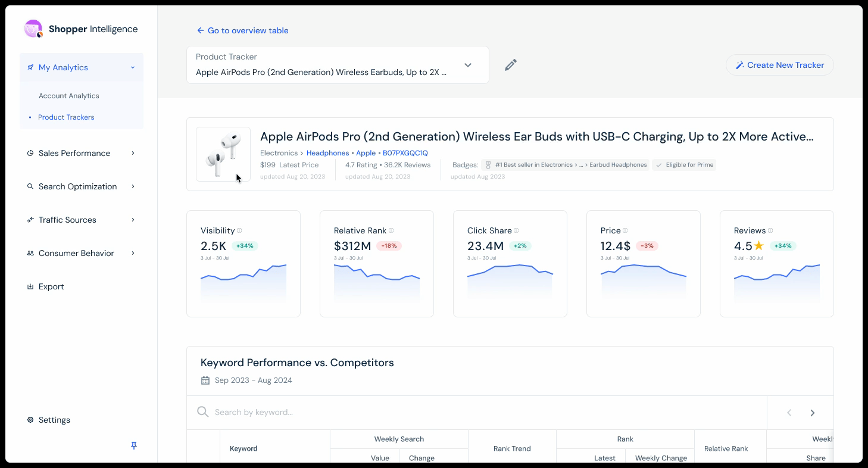Click the 4.7 Rating 36.2K Reviews text

388,165
